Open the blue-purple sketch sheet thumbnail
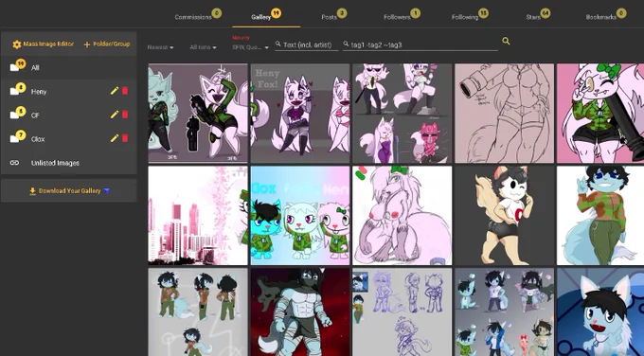The image size is (644, 356). 402,312
